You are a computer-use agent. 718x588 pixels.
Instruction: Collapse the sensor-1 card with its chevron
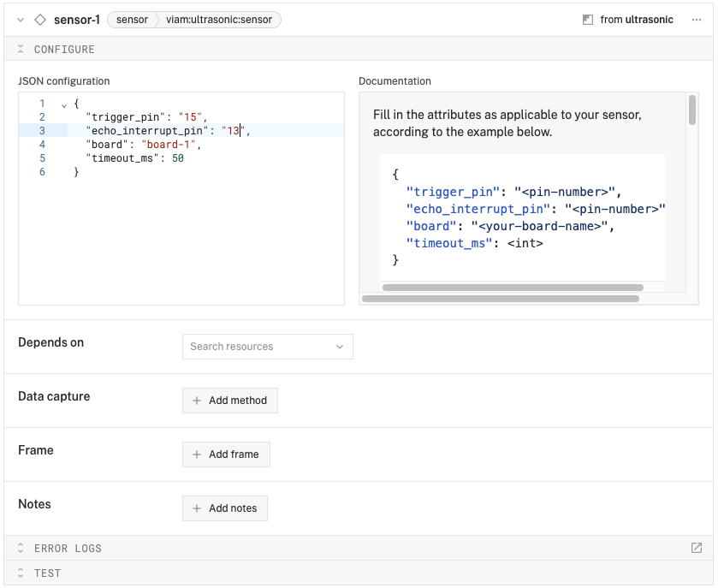(x=19, y=19)
